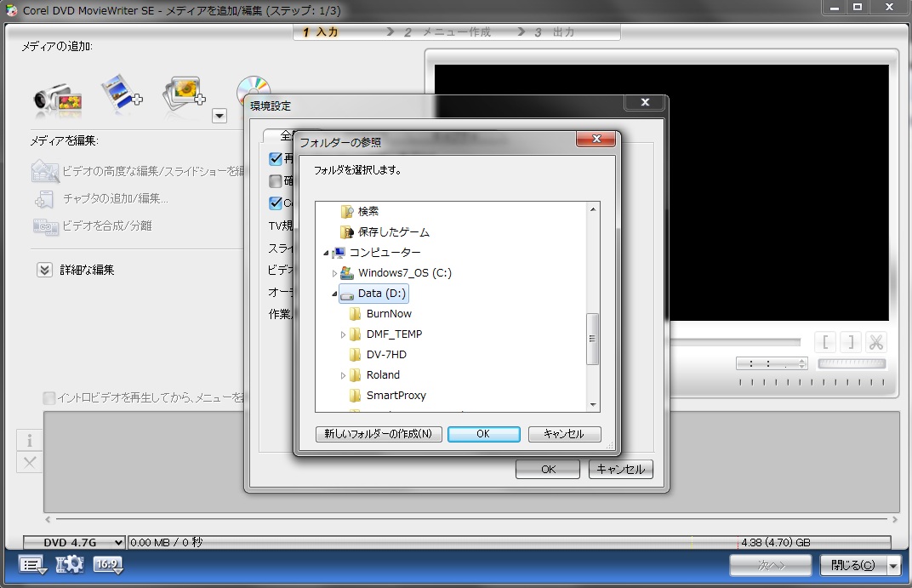The image size is (912, 588).
Task: Open the DVD 4.7G disc size dropdown
Action: pyautogui.click(x=74, y=543)
